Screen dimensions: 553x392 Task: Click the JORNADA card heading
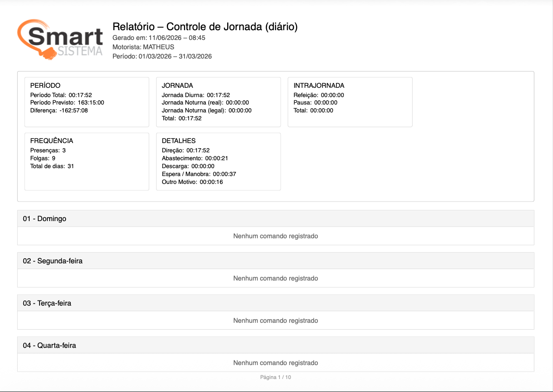178,85
